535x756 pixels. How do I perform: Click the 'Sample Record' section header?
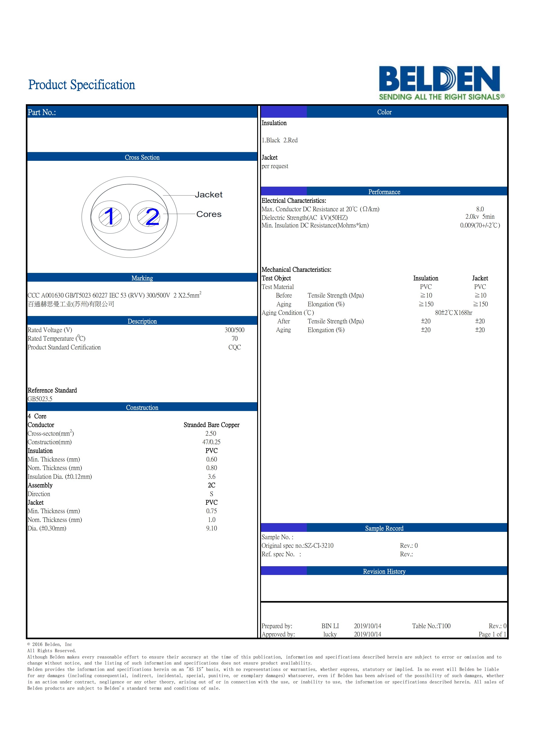(x=384, y=528)
